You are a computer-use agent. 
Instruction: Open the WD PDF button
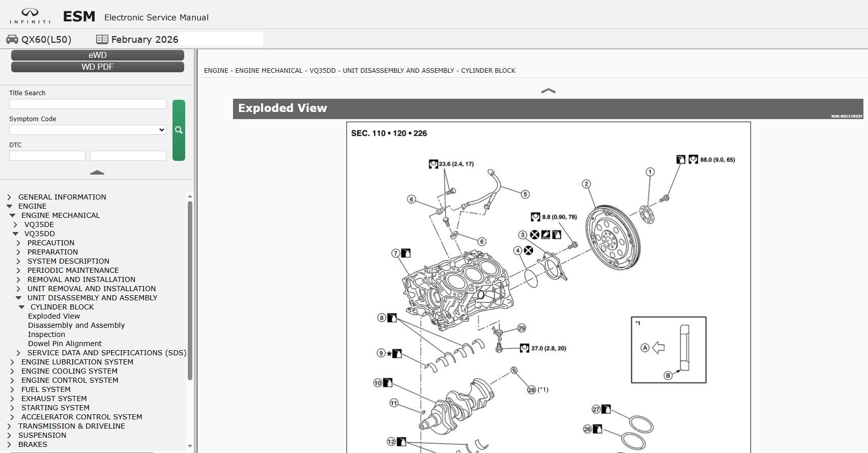pyautogui.click(x=98, y=67)
